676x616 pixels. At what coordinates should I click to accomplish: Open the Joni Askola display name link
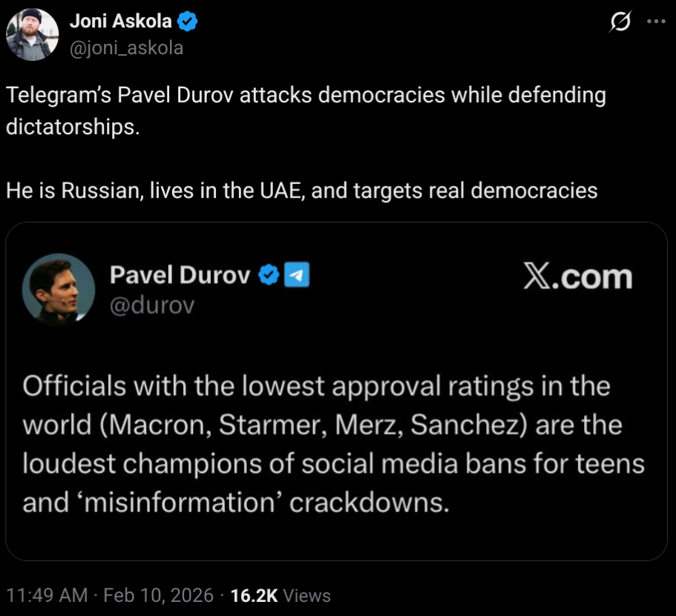click(120, 22)
